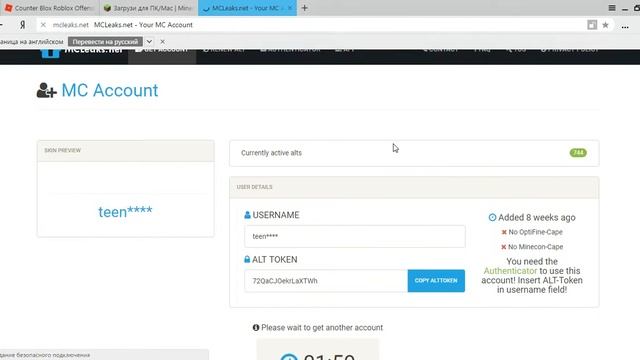
Task: Click the red X by No Minecon-Cape
Action: (503, 247)
